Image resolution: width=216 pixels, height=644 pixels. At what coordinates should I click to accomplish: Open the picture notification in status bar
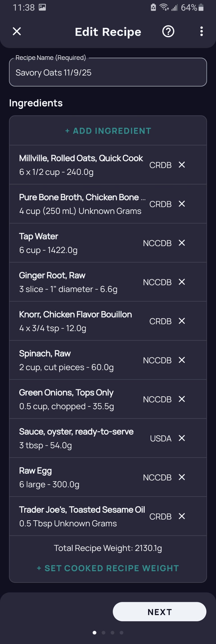(x=42, y=7)
